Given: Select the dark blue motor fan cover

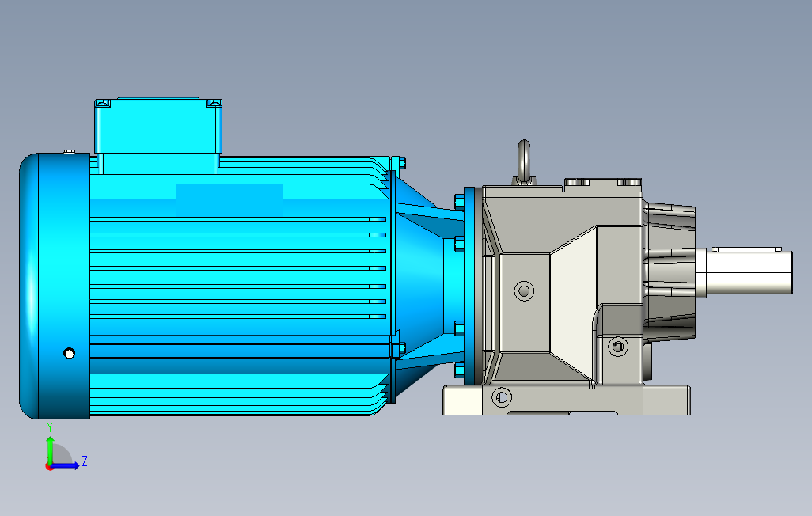Looking at the screenshot, I should (55, 286).
